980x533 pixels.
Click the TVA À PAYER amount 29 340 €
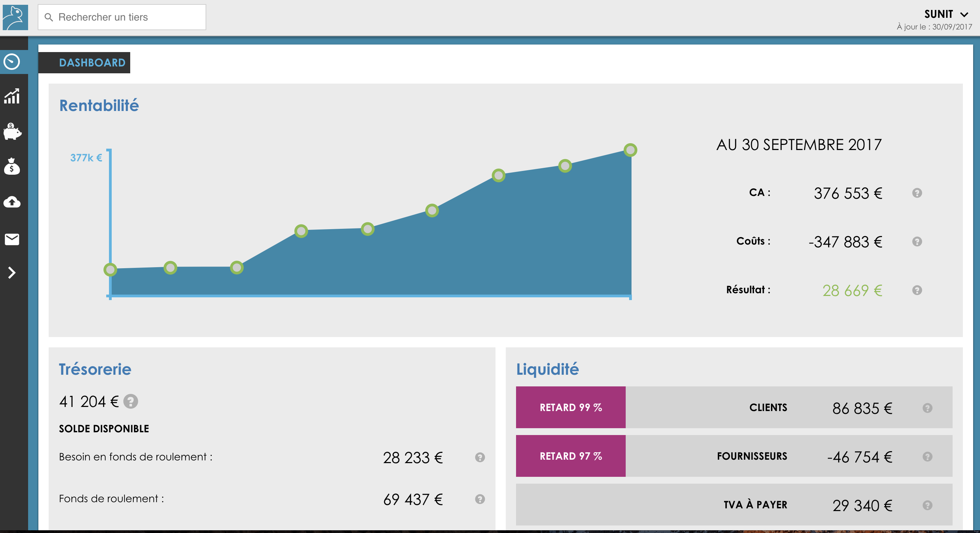862,506
